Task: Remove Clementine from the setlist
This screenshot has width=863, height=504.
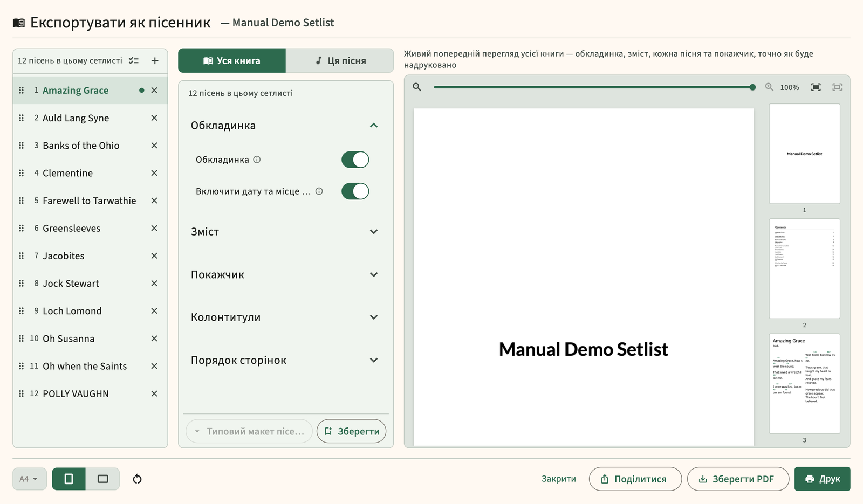Action: (x=154, y=173)
